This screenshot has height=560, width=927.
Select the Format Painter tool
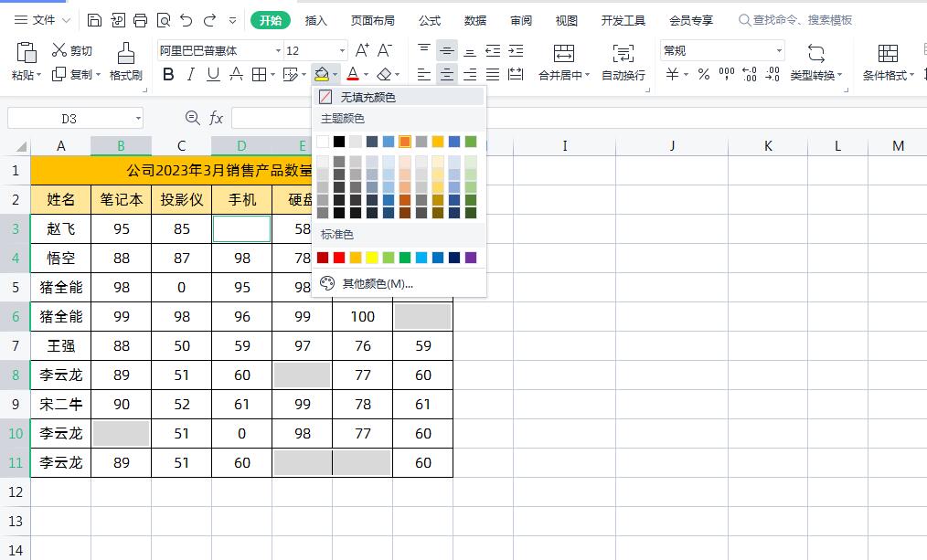(124, 59)
